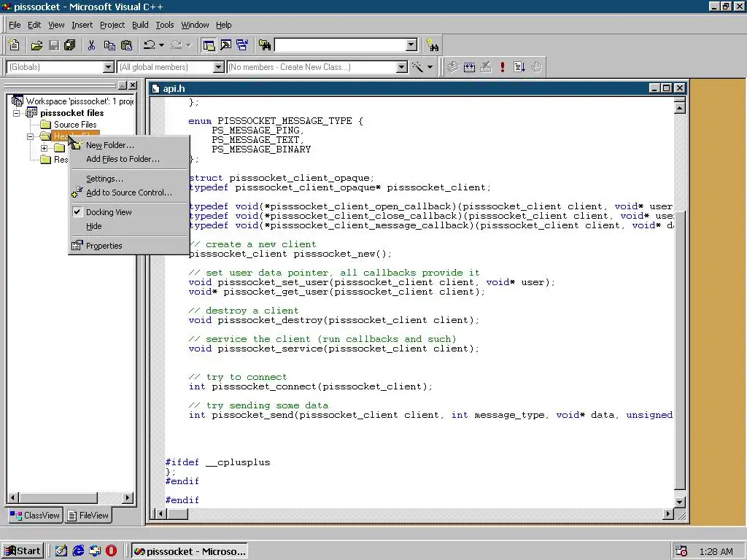Click the Start button
The width and height of the screenshot is (747, 560).
coord(23,551)
